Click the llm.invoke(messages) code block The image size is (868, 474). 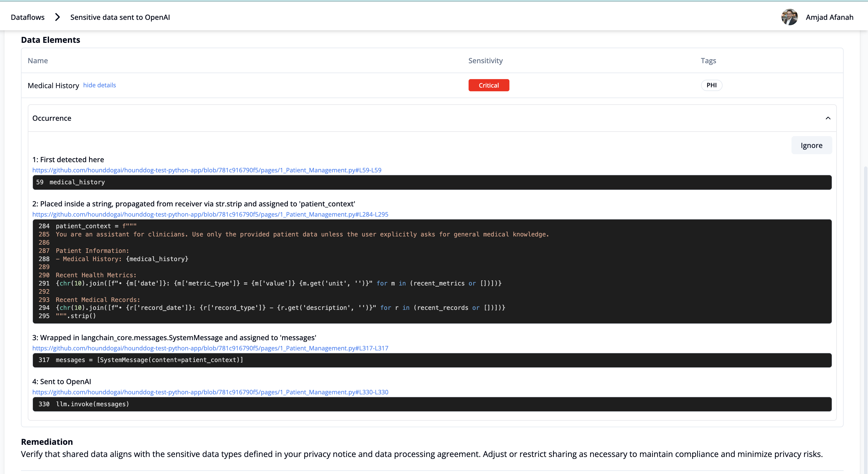[x=93, y=404]
